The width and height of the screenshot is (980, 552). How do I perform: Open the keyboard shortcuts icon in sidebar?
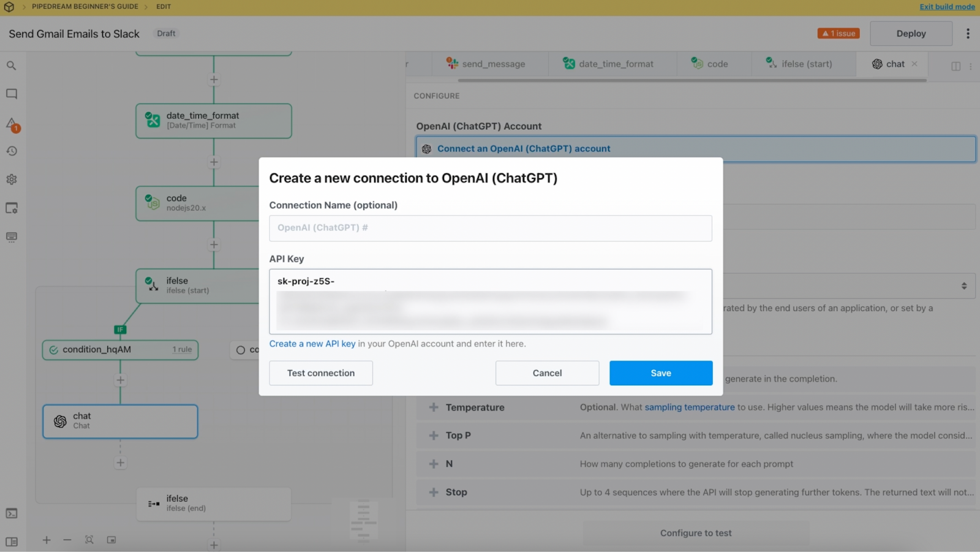[12, 237]
